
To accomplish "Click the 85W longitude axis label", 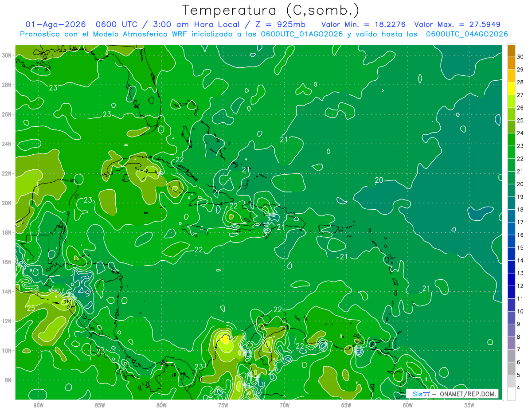I will 100,405.
